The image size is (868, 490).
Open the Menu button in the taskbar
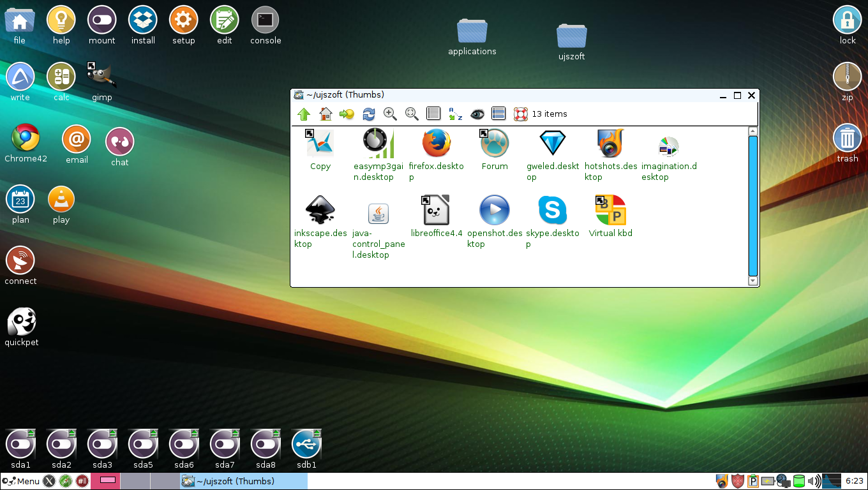(21, 481)
